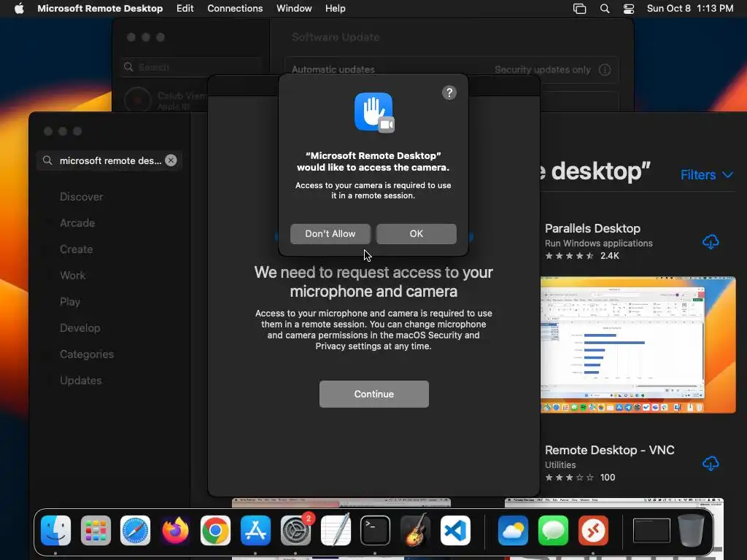The width and height of the screenshot is (747, 560).
Task: Open Terminal from the Dock
Action: pyautogui.click(x=375, y=530)
